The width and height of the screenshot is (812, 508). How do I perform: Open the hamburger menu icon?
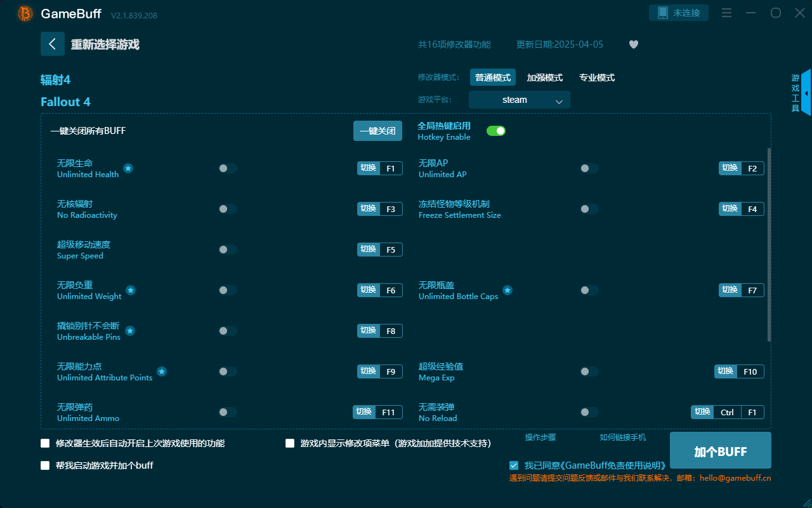pyautogui.click(x=726, y=12)
